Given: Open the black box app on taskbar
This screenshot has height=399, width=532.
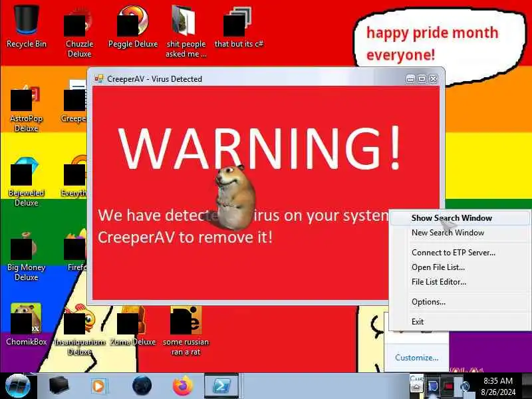Looking at the screenshot, I should [x=59, y=386].
